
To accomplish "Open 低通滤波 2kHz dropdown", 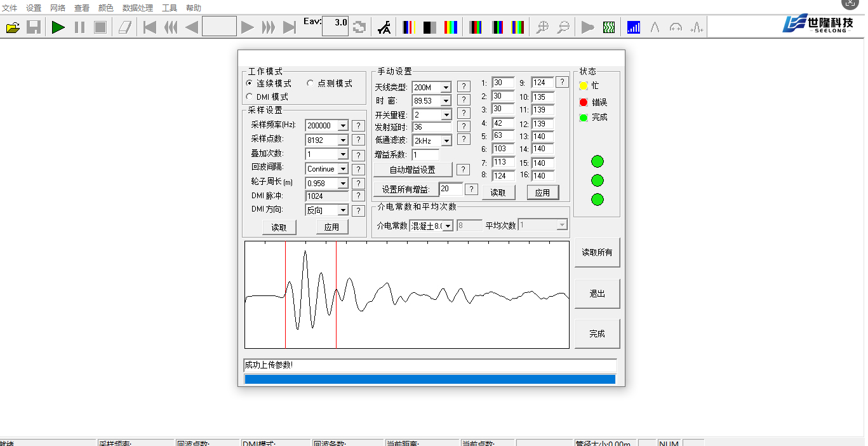I will pyautogui.click(x=446, y=140).
